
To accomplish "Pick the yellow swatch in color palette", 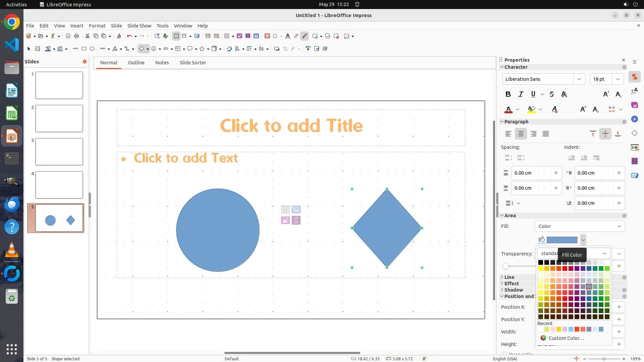I will tap(541, 268).
